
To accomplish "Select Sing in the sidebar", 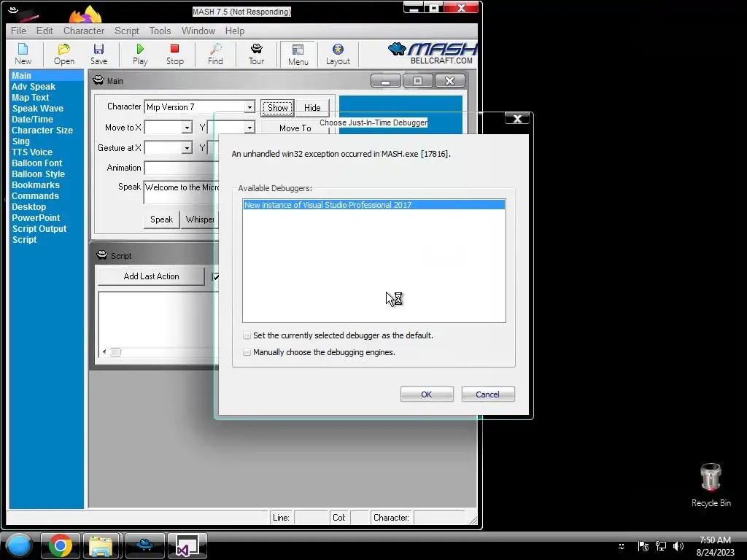I will click(20, 141).
